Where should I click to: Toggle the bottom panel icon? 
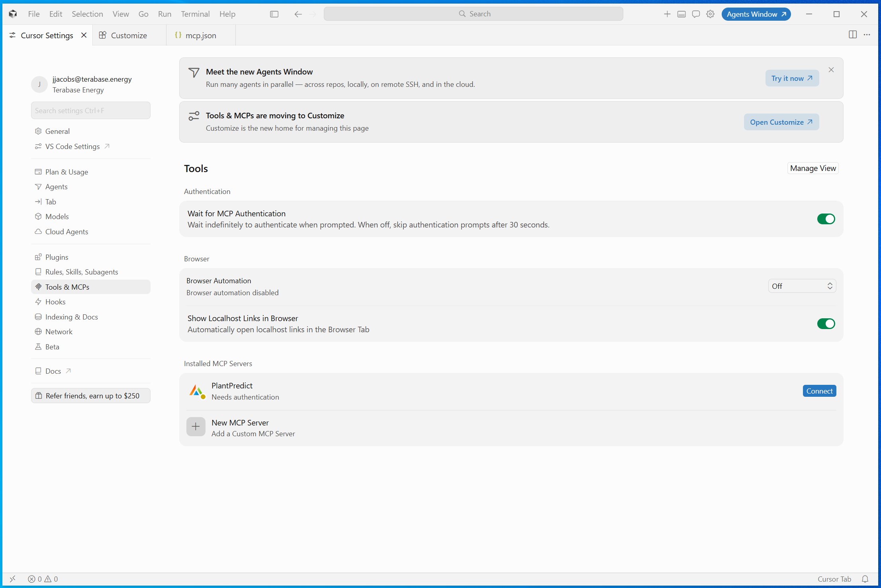[681, 14]
